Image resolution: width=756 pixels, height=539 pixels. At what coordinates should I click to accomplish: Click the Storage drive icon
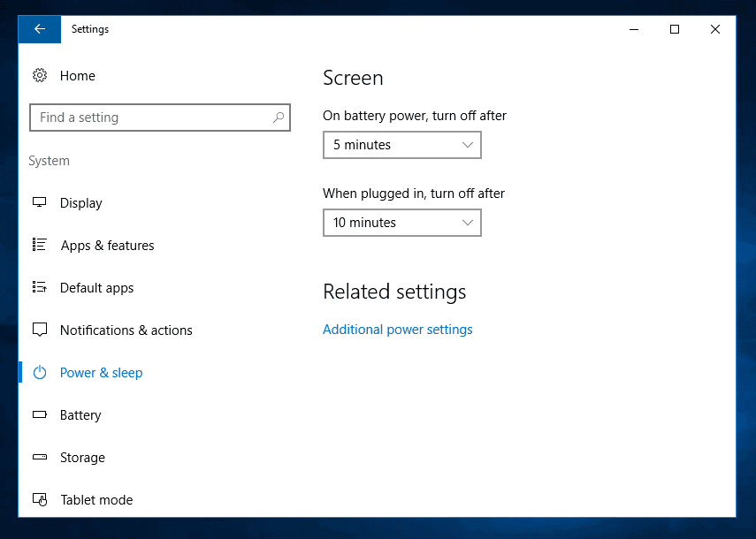pyautogui.click(x=40, y=457)
